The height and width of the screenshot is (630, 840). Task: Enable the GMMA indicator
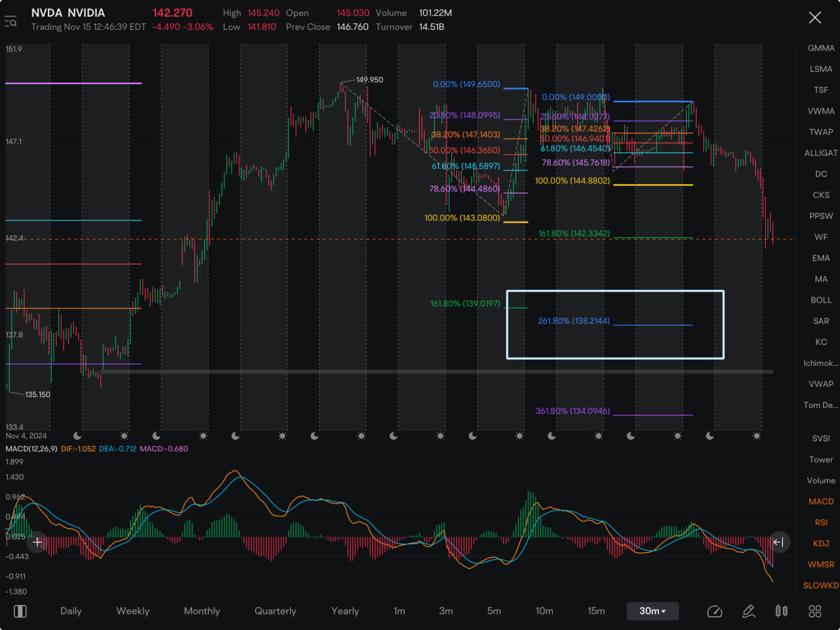(821, 48)
